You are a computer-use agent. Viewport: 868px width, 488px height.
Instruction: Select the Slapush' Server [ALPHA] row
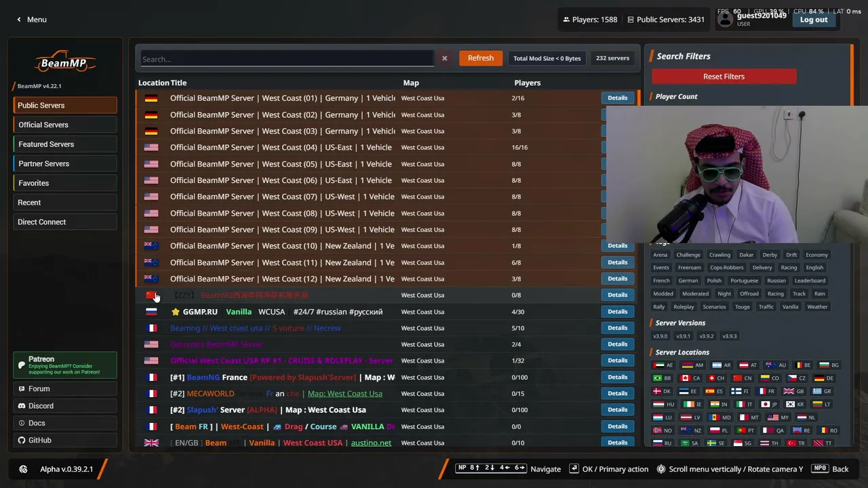387,410
